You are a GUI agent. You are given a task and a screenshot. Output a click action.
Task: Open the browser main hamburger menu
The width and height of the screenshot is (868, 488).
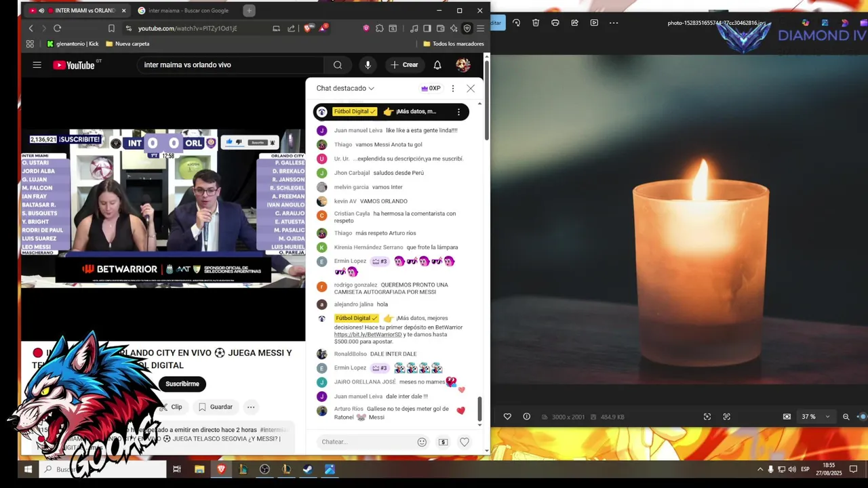pos(480,28)
